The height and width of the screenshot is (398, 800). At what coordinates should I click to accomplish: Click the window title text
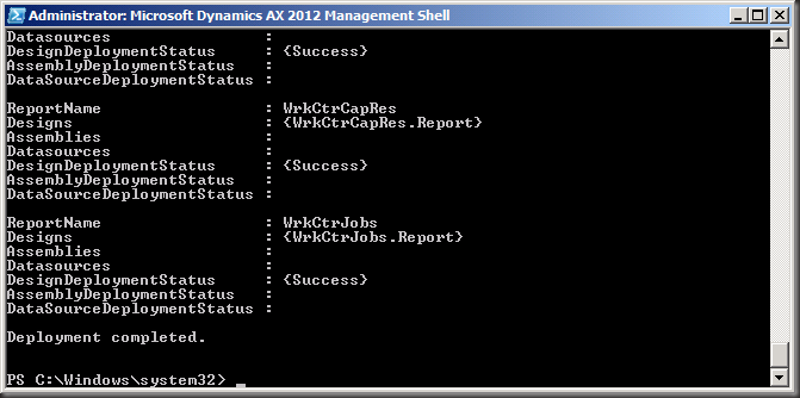pyautogui.click(x=239, y=16)
